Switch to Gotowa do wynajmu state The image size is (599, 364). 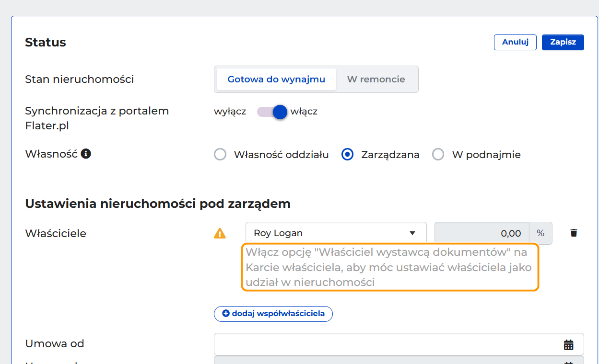(x=276, y=79)
